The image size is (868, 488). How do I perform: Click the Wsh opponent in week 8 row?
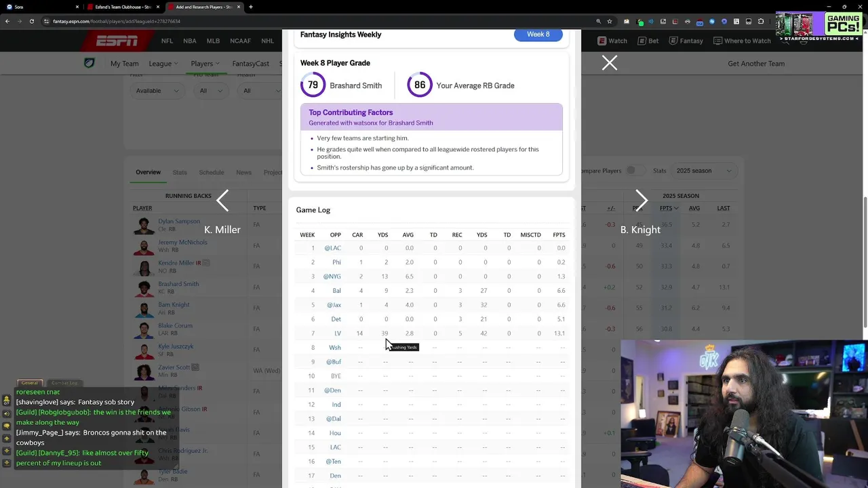[x=335, y=348]
